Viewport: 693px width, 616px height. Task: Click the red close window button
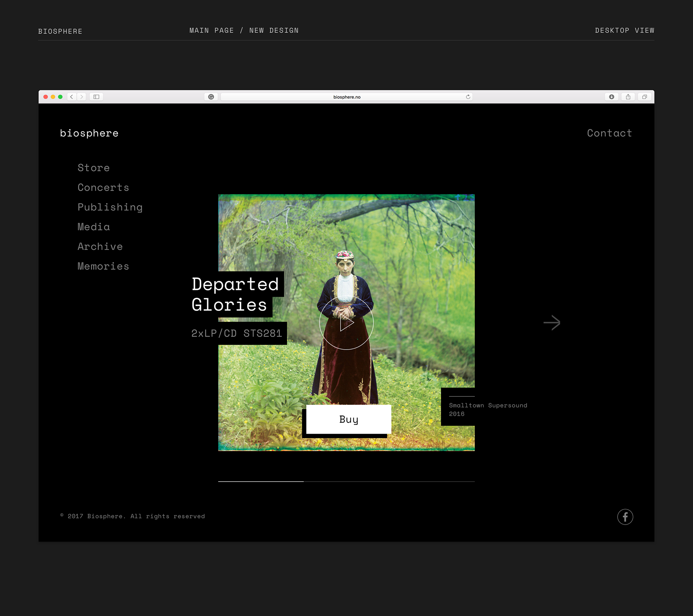[x=46, y=97]
